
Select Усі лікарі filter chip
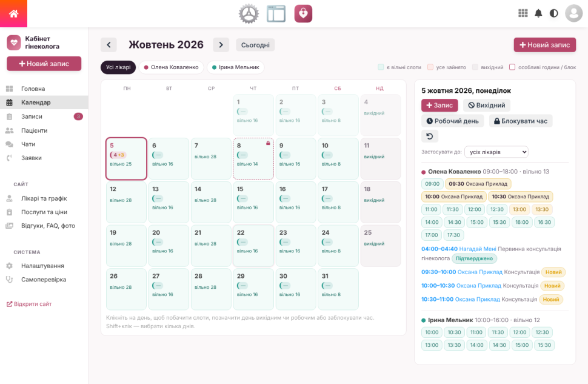pyautogui.click(x=118, y=67)
